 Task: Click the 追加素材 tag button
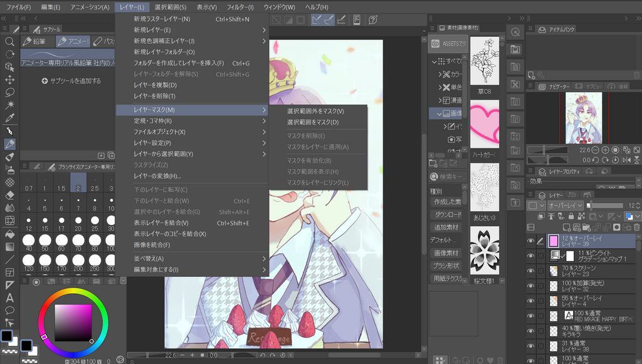click(x=446, y=227)
